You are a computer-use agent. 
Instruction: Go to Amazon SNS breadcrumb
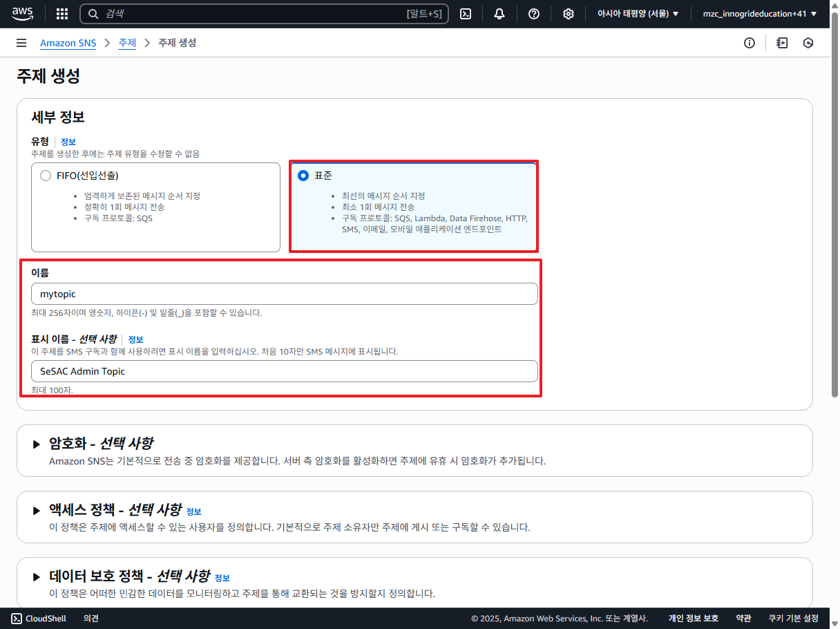68,43
